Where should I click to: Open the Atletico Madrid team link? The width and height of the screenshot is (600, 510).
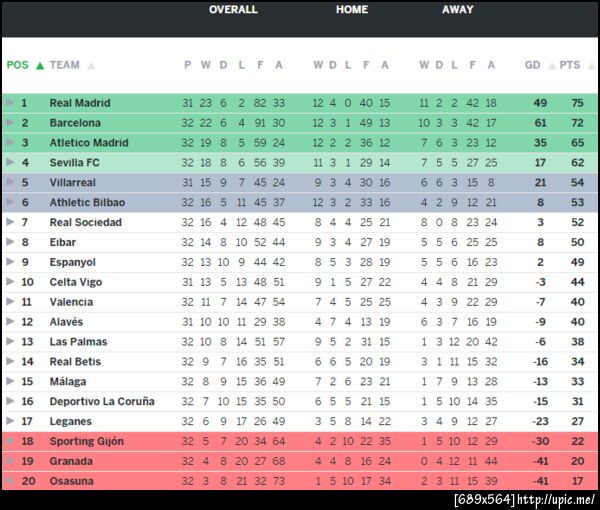point(89,143)
